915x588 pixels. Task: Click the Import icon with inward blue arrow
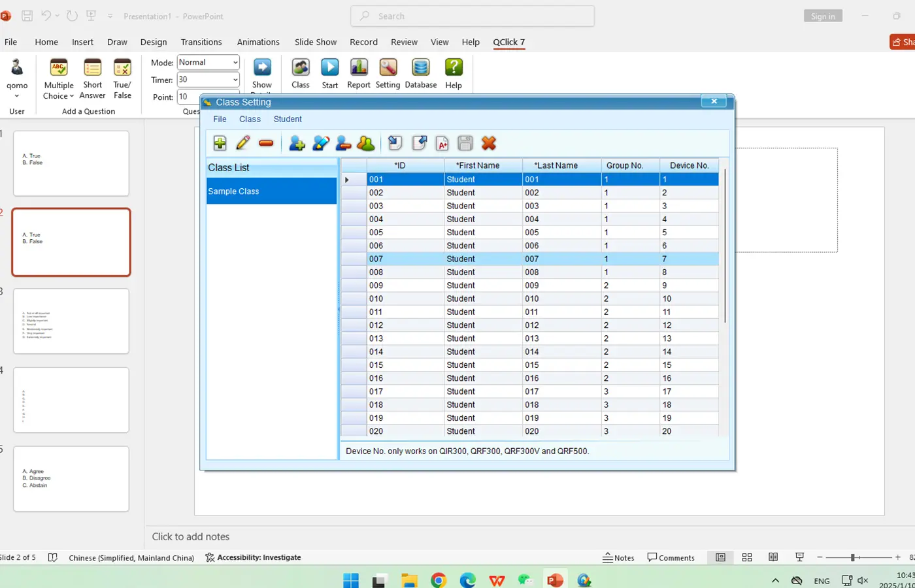pyautogui.click(x=395, y=143)
